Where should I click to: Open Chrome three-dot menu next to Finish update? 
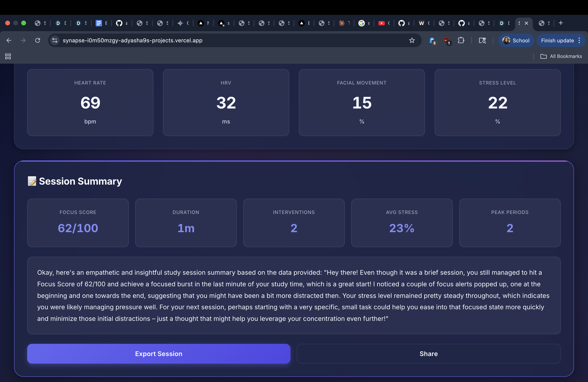pos(579,41)
